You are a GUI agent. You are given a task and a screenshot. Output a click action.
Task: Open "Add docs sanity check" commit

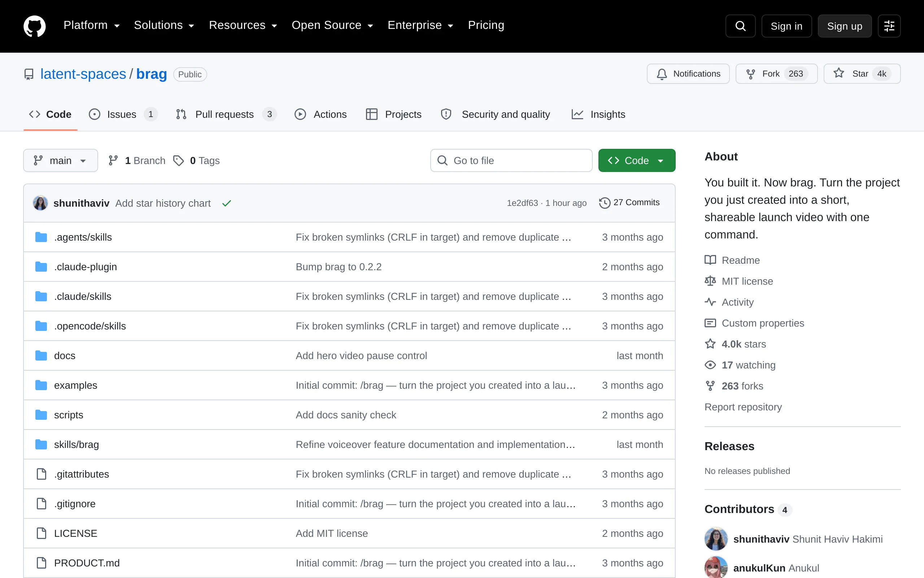tap(346, 415)
